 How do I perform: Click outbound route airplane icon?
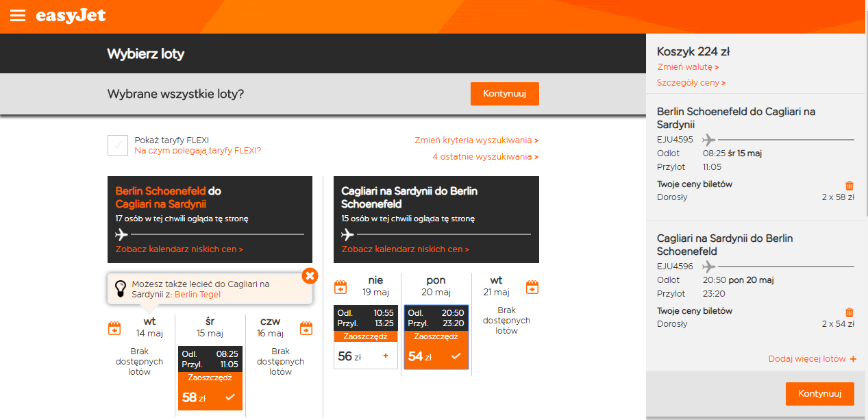coord(122,234)
